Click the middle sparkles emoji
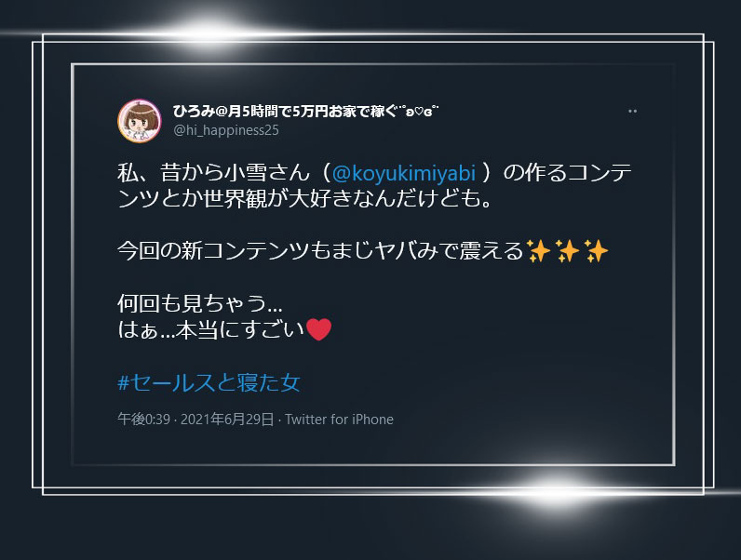 567,251
